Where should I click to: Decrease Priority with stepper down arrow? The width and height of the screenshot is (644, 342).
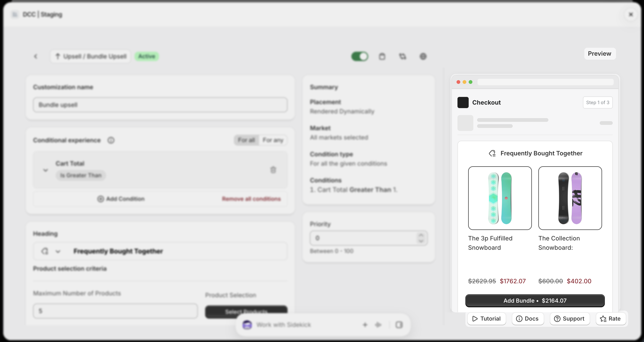421,241
